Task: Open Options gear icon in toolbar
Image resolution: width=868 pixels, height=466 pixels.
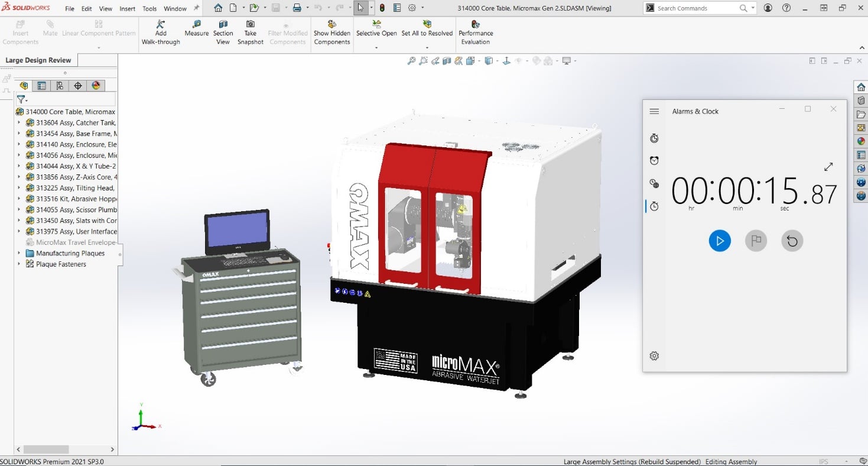Action: pyautogui.click(x=412, y=8)
